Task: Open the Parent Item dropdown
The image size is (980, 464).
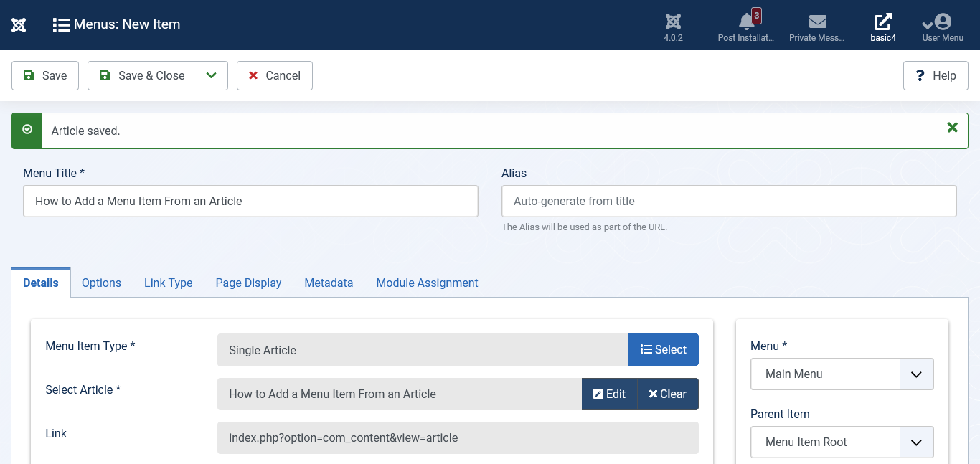Action: 842,442
